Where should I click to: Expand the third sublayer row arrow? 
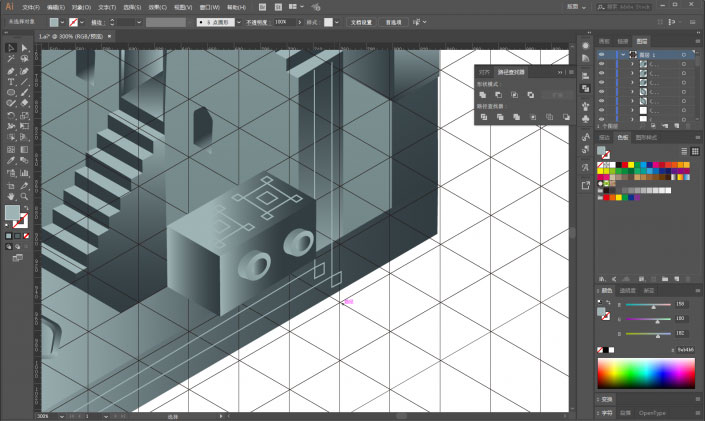pyautogui.click(x=632, y=83)
